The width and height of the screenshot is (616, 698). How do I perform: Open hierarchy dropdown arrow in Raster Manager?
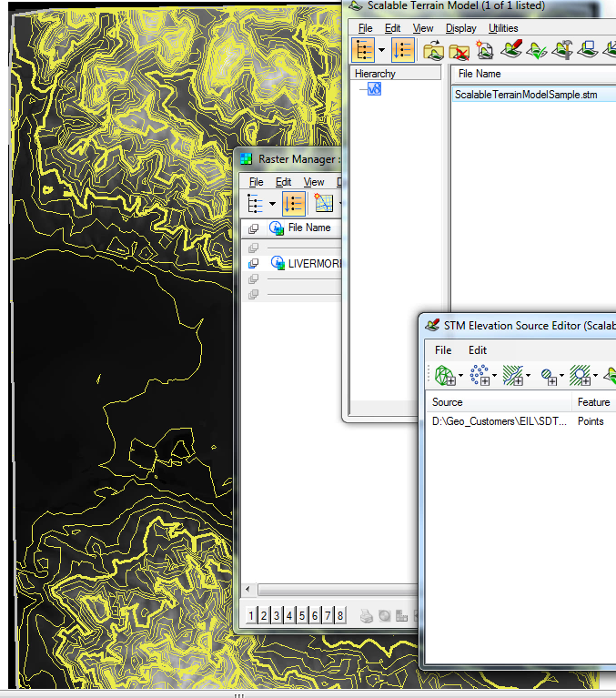(272, 204)
